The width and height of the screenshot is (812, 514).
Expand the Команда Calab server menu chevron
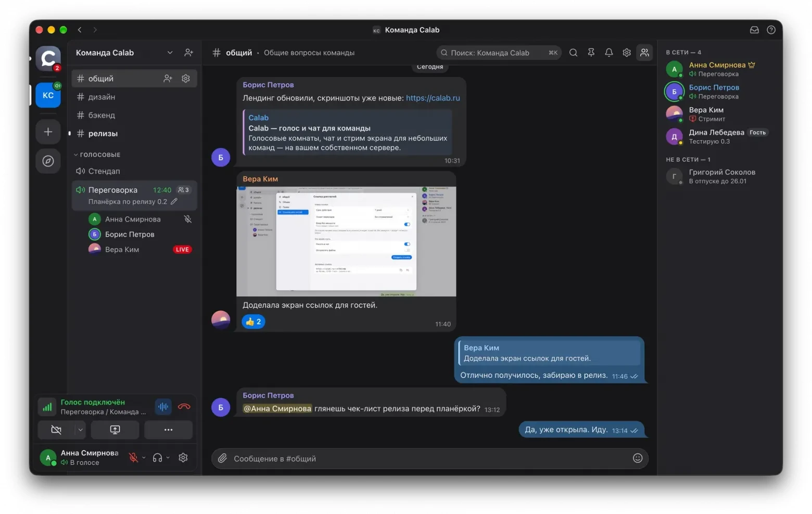click(170, 53)
